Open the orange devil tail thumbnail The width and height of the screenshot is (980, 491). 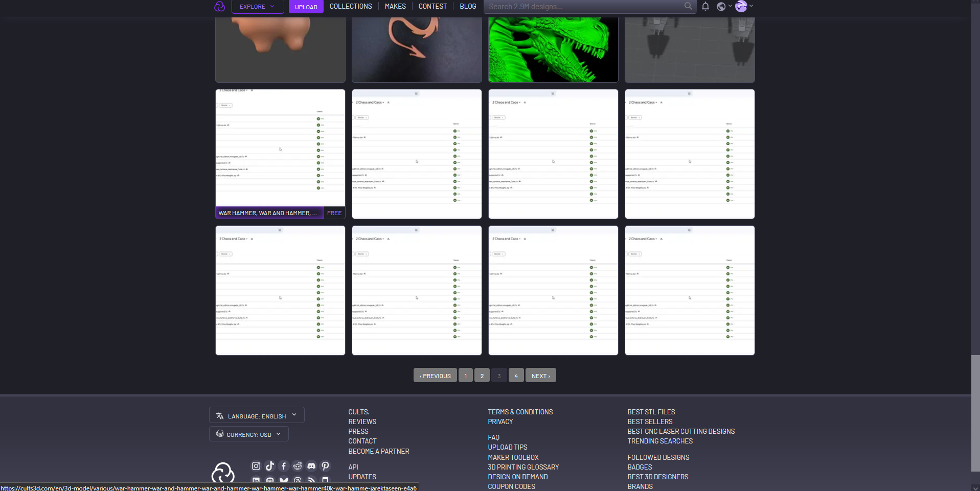pyautogui.click(x=417, y=50)
